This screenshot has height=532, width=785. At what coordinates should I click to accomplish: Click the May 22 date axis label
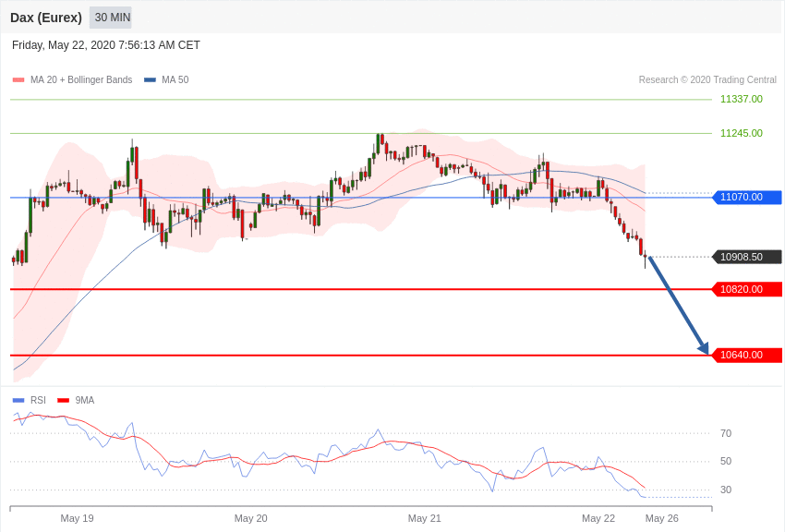(598, 518)
